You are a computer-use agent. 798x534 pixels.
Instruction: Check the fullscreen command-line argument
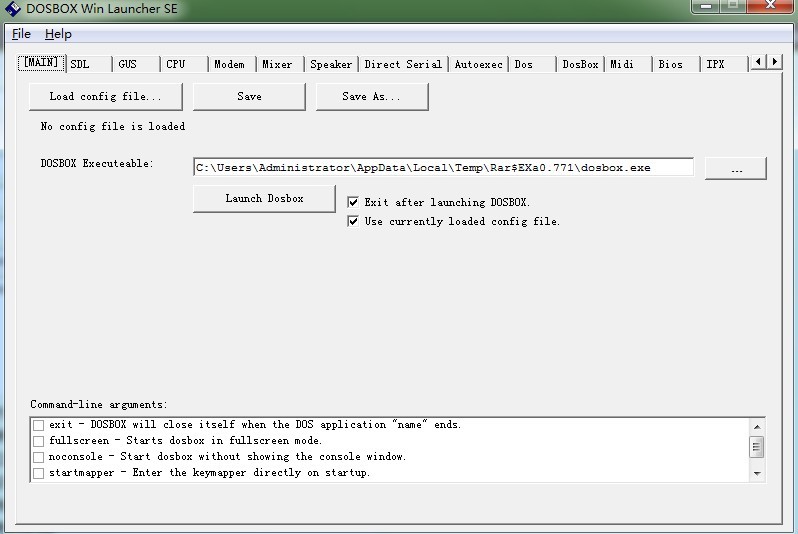(39, 441)
